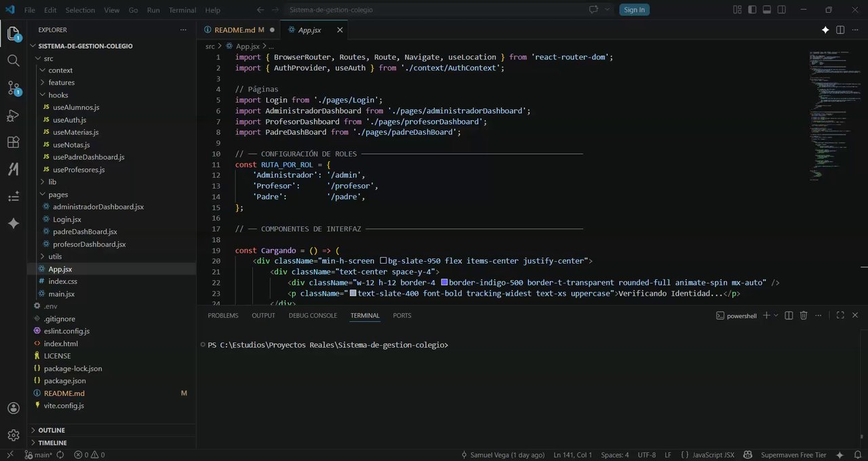This screenshot has height=461, width=868.
Task: Switch to the PROBLEMS panel tab
Action: [222, 315]
